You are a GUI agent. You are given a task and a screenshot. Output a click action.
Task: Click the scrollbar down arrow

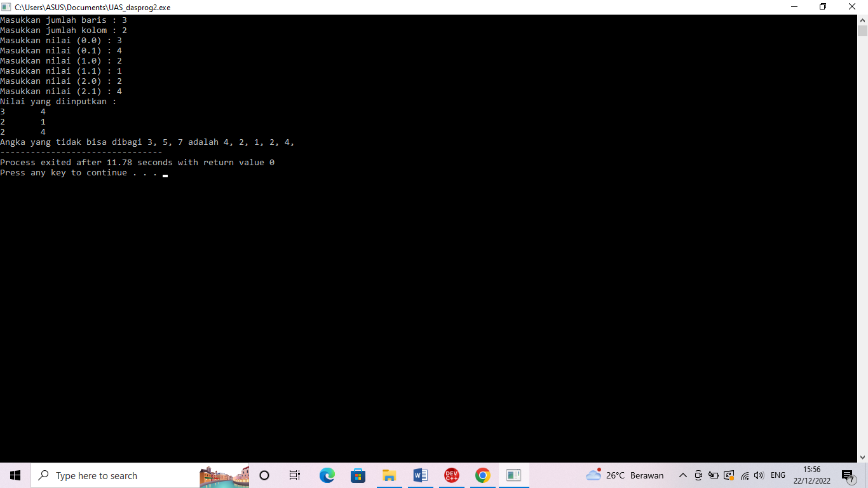(x=862, y=457)
